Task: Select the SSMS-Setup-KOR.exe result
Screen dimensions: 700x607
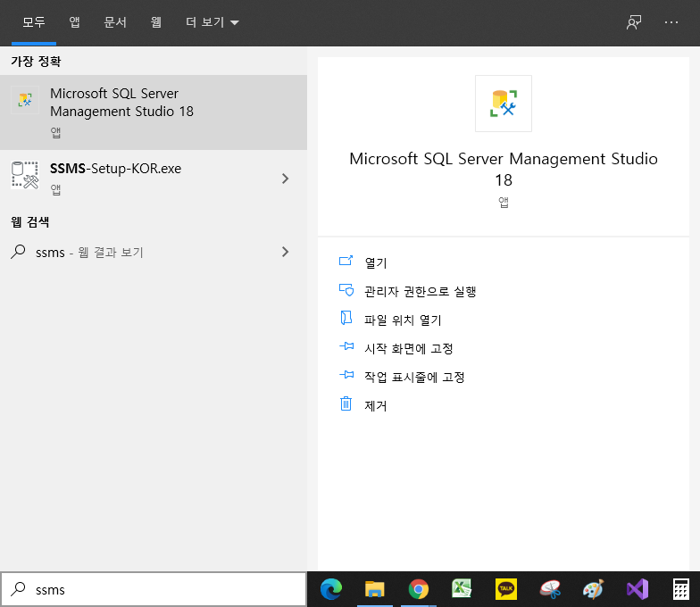Action: 154,179
